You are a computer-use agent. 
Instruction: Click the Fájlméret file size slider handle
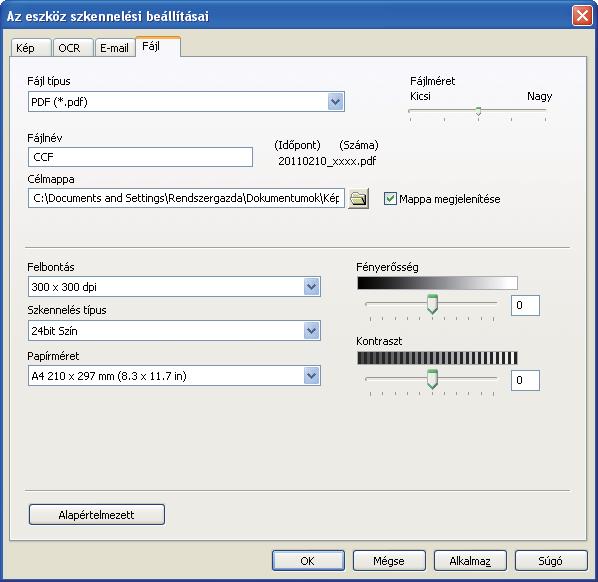478,111
